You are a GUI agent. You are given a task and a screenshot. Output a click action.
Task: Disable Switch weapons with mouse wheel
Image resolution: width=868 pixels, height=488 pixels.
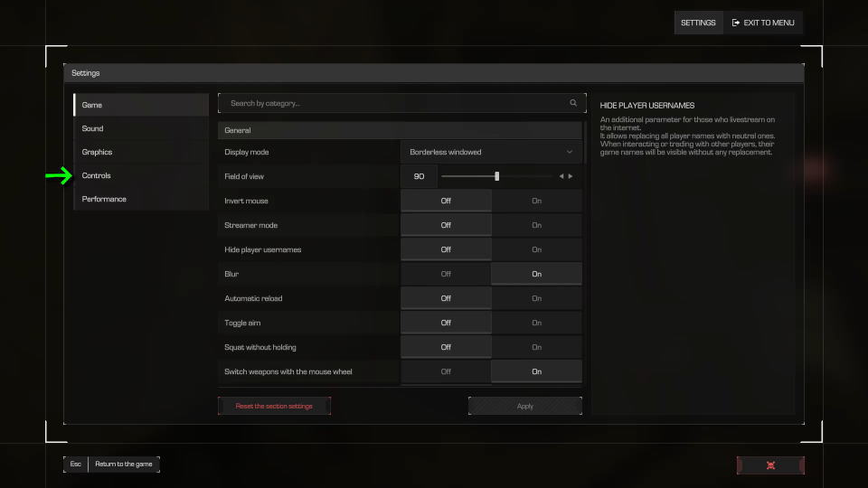446,371
